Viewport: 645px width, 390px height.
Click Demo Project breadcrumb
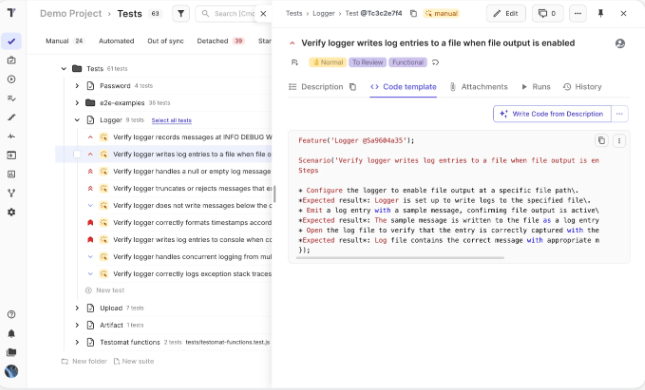(71, 14)
